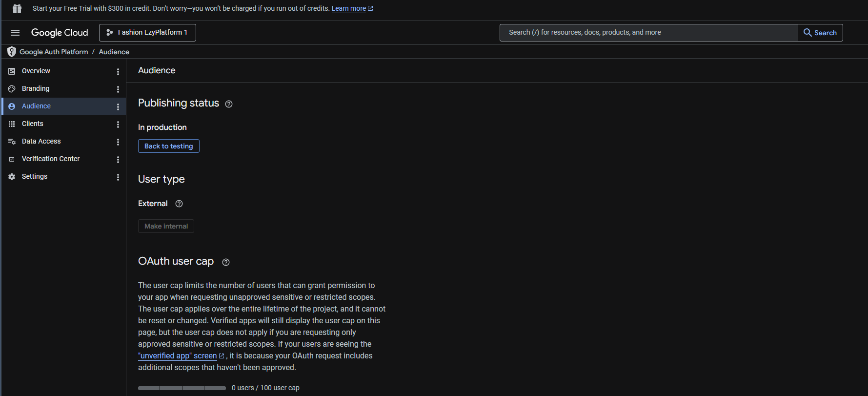Select Data Access in the sidebar
The height and width of the screenshot is (396, 868).
tap(41, 141)
